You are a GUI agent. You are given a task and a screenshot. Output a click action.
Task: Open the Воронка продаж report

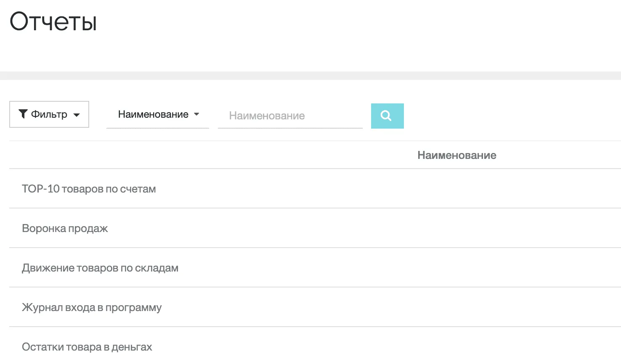click(65, 229)
